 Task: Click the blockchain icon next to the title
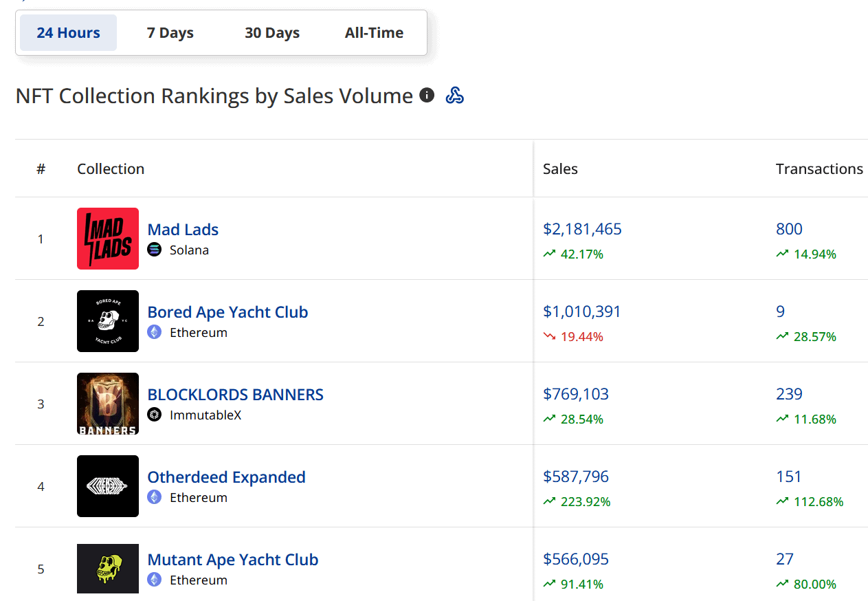(x=455, y=96)
